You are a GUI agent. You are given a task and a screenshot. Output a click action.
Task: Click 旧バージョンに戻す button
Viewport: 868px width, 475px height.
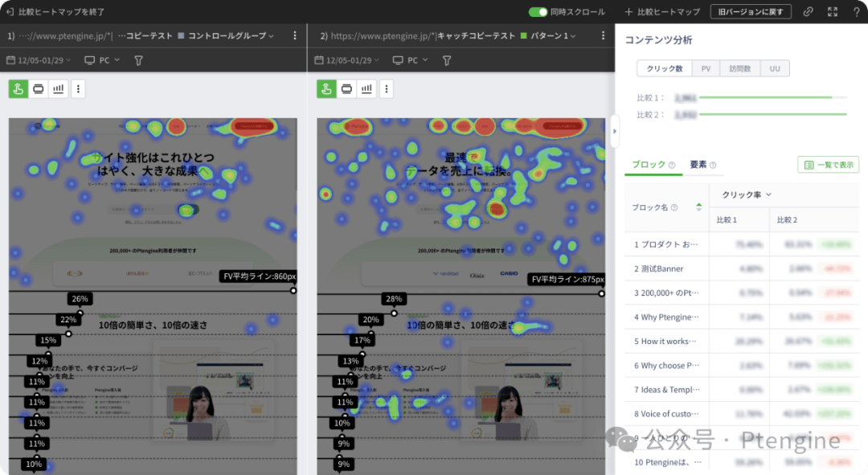pos(751,12)
